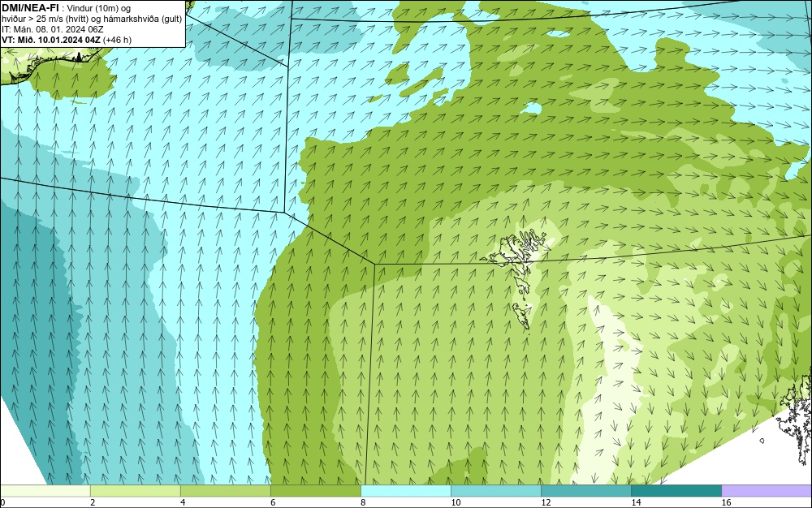Click legend label '16'
812x508 pixels.
coord(726,502)
